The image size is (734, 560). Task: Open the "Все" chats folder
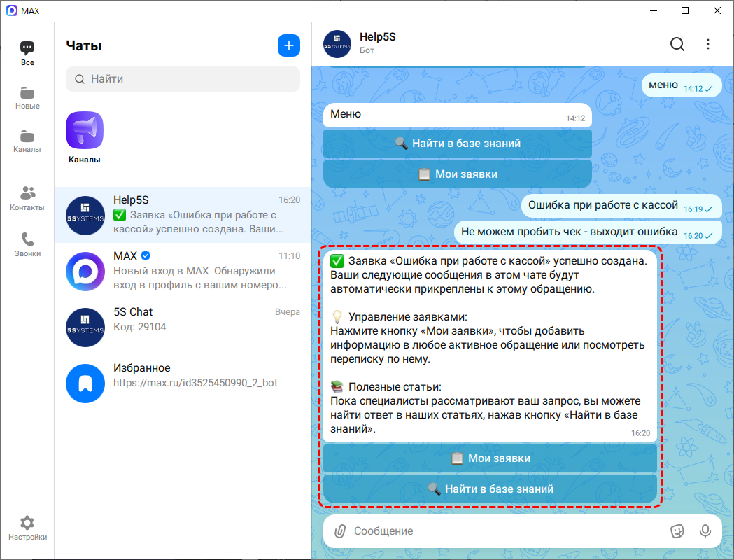(x=27, y=54)
